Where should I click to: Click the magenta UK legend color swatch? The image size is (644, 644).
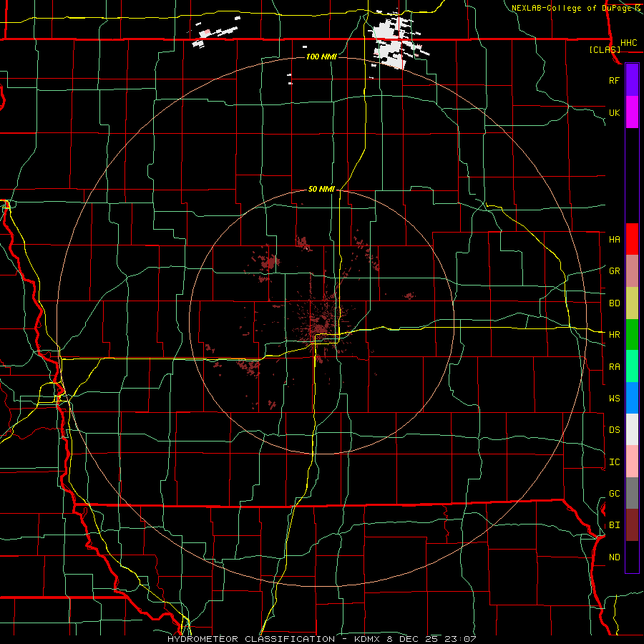click(x=632, y=112)
